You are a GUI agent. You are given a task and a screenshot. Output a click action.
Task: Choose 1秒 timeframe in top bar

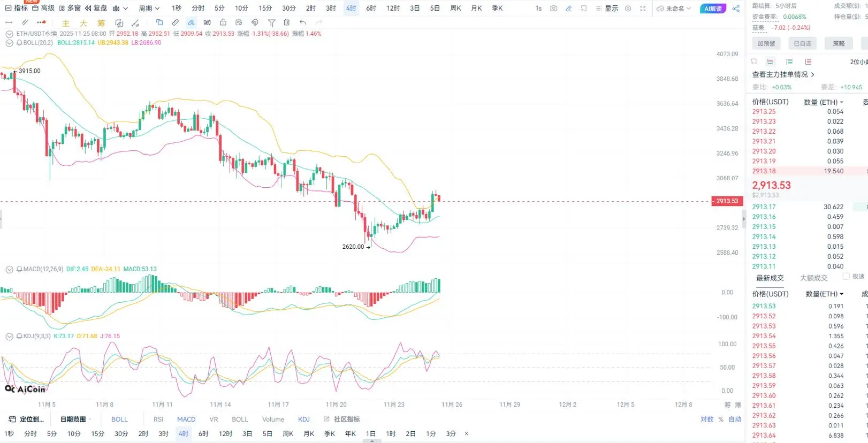[177, 8]
